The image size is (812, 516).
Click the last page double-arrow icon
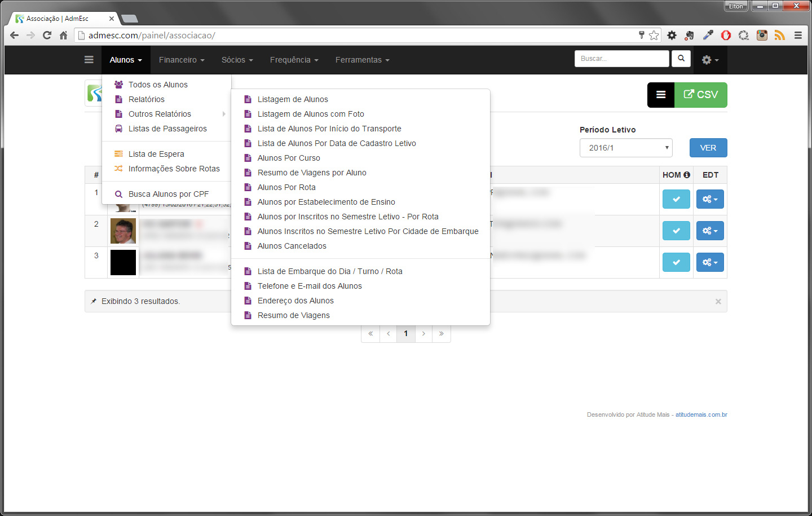click(441, 334)
